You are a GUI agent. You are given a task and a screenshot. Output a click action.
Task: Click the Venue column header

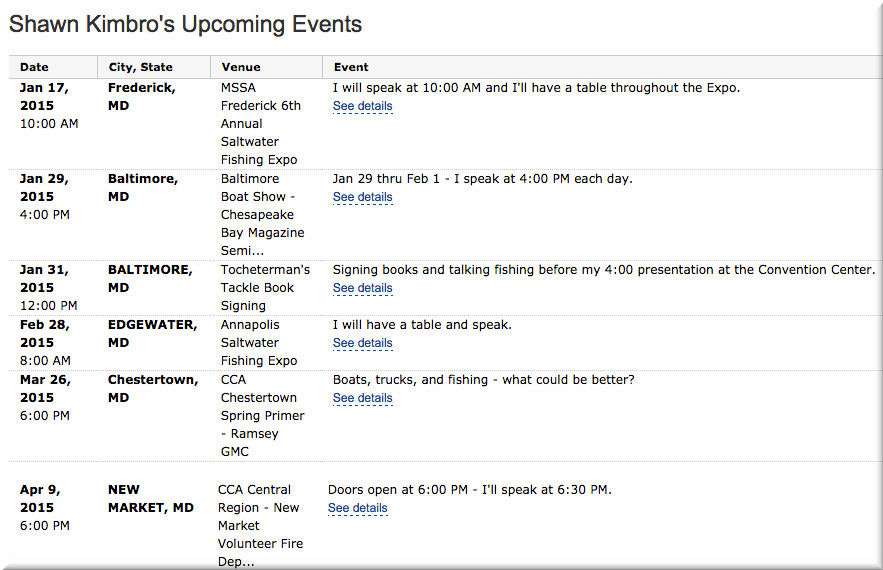click(240, 67)
